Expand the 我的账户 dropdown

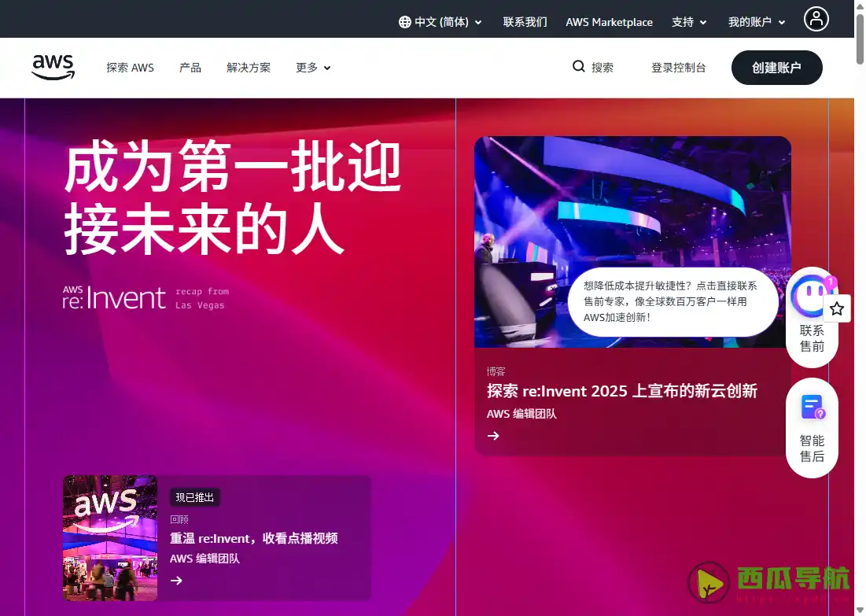[x=756, y=22]
